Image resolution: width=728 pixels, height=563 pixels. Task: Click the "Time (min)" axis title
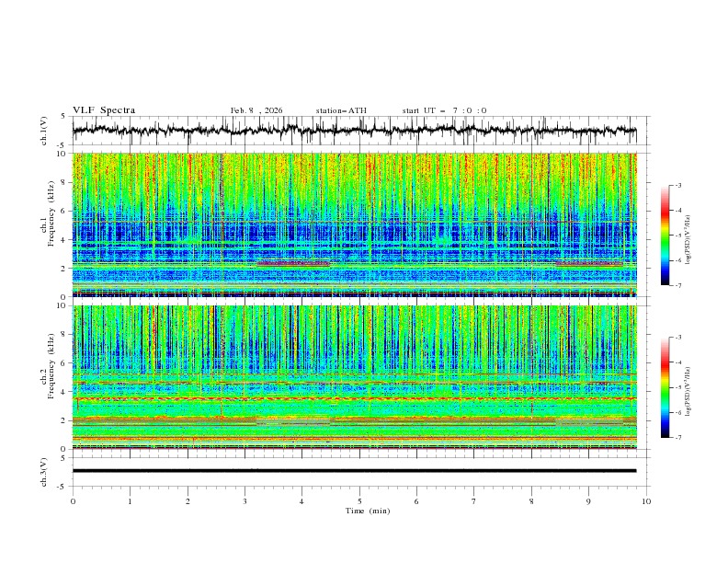point(368,511)
